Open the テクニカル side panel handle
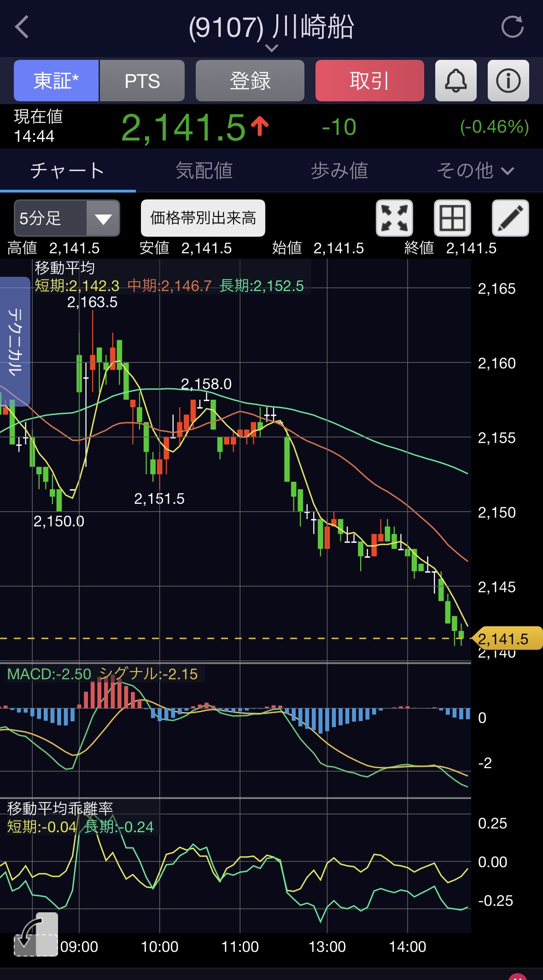Image resolution: width=543 pixels, height=980 pixels. coord(15,341)
